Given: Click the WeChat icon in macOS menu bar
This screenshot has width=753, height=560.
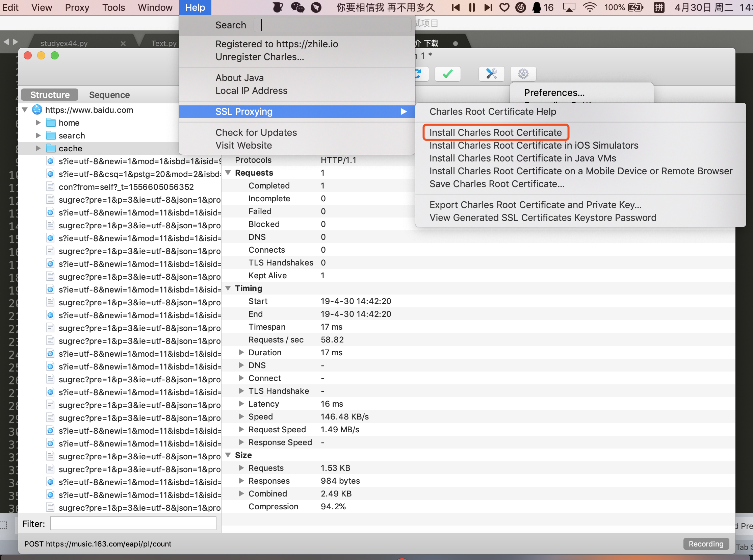Looking at the screenshot, I should 297,7.
